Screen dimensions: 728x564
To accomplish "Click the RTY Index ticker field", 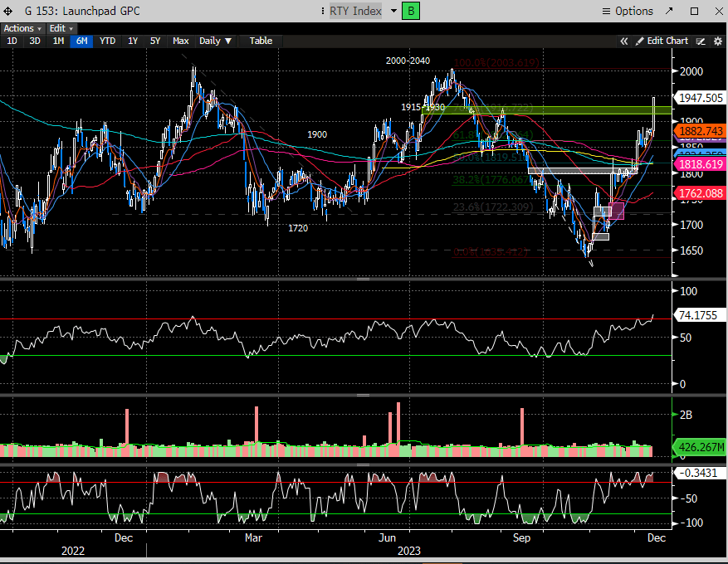I will coord(356,11).
